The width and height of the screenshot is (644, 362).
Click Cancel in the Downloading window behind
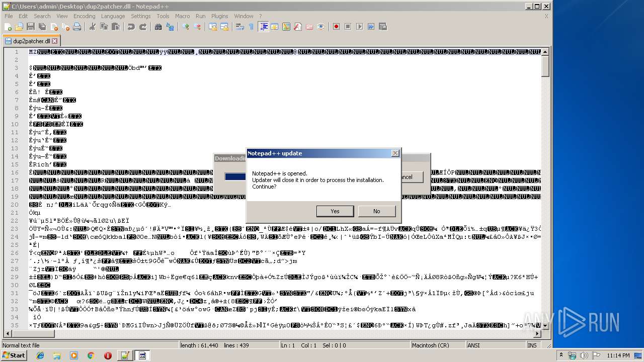412,177
